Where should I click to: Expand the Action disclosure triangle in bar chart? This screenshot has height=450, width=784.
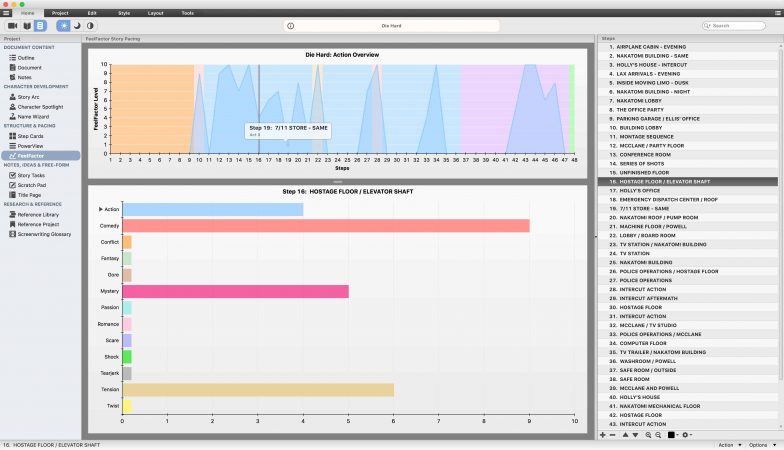pyautogui.click(x=100, y=209)
